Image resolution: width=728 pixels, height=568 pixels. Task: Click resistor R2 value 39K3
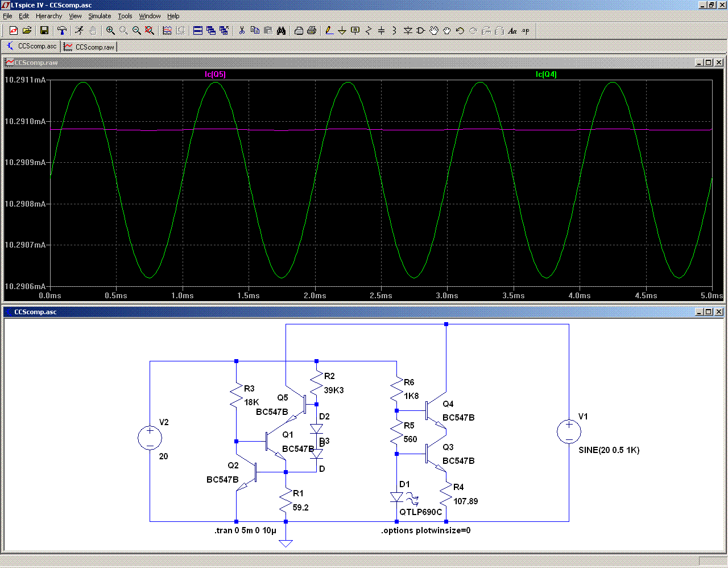tap(334, 390)
